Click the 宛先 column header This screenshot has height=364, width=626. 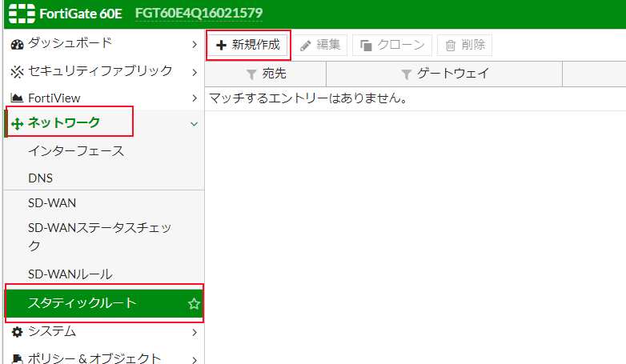(x=266, y=74)
